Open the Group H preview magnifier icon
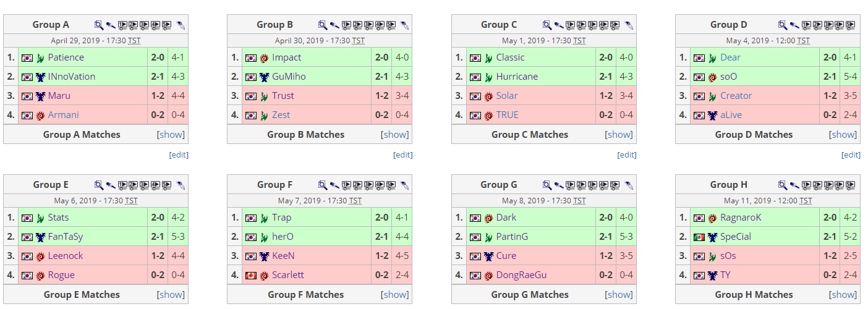Viewport: 868px width, 309px height. [x=783, y=185]
